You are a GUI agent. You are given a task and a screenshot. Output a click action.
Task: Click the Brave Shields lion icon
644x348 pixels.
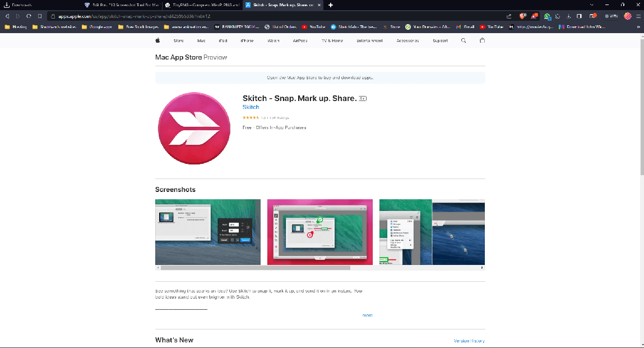(x=522, y=16)
